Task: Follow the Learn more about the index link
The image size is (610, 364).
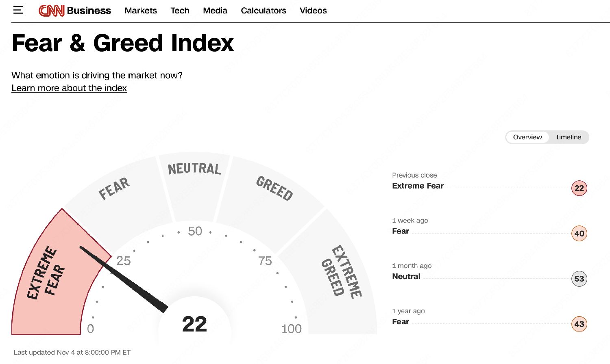Action: pos(69,88)
